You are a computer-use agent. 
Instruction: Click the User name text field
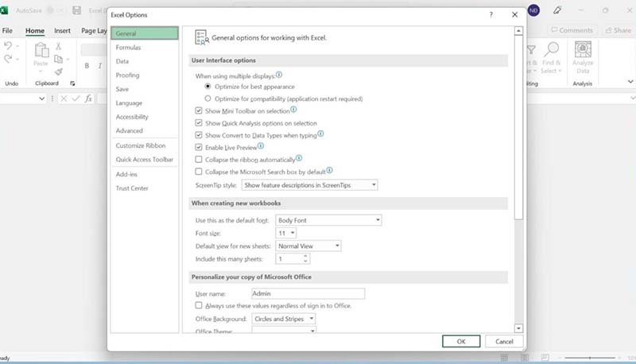tap(308, 293)
